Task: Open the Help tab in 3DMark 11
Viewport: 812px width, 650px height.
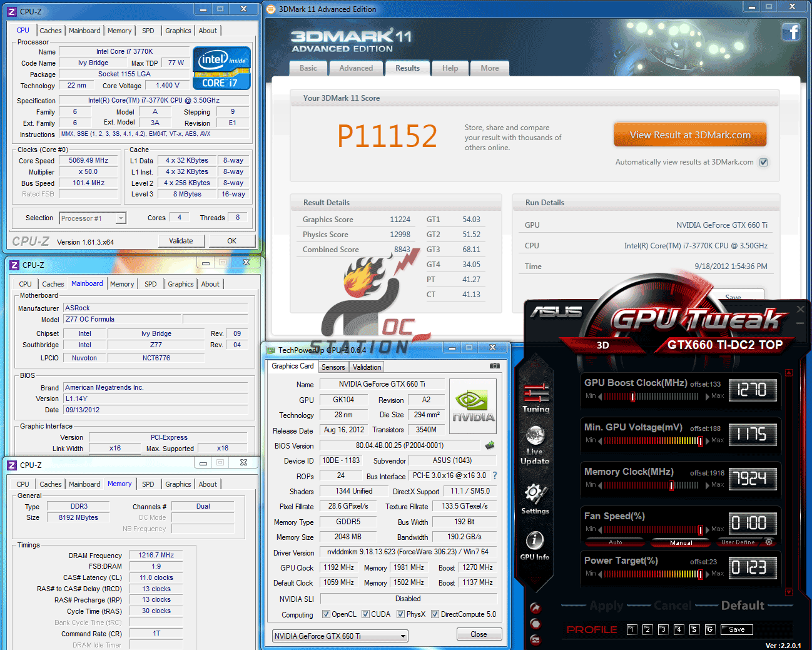Action: [x=450, y=68]
